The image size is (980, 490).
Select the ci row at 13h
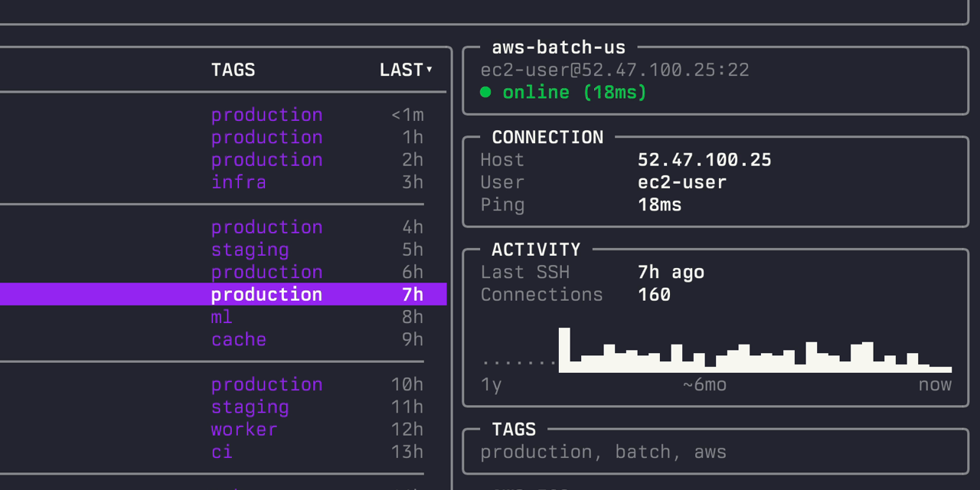tap(222, 452)
